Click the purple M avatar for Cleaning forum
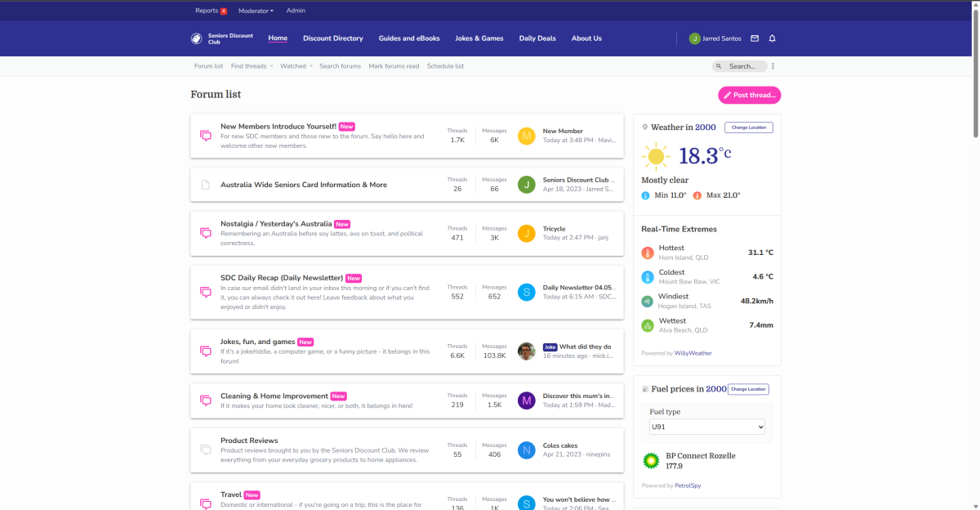980x510 pixels. click(527, 400)
